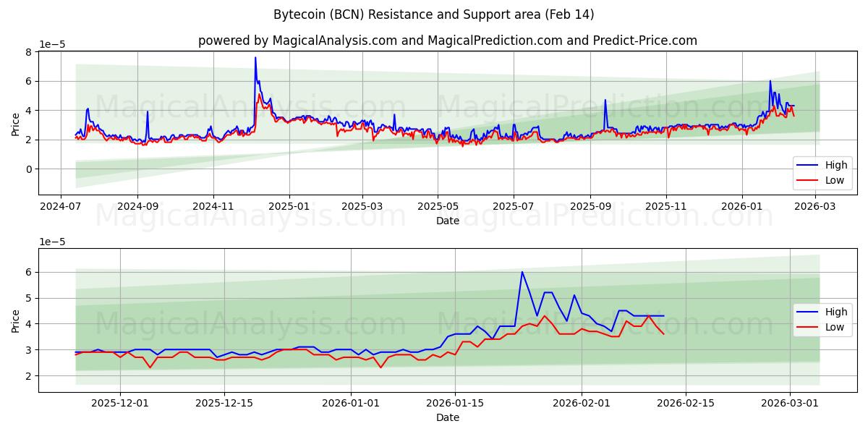Click the bottom chart date label 2026-03-01
The image size is (868, 434).
pyautogui.click(x=790, y=404)
